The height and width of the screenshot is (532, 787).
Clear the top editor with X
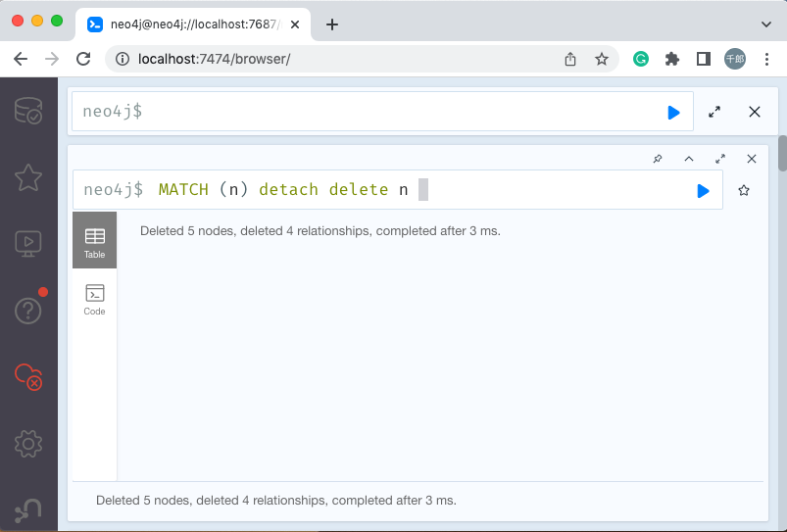pyautogui.click(x=755, y=112)
